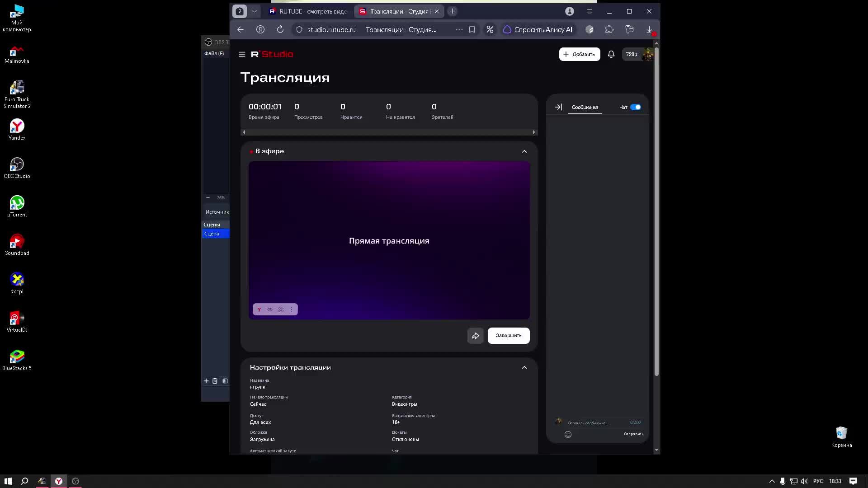Viewport: 868px width, 488px height.
Task: Open the address bar three-dots menu
Action: [x=459, y=30]
